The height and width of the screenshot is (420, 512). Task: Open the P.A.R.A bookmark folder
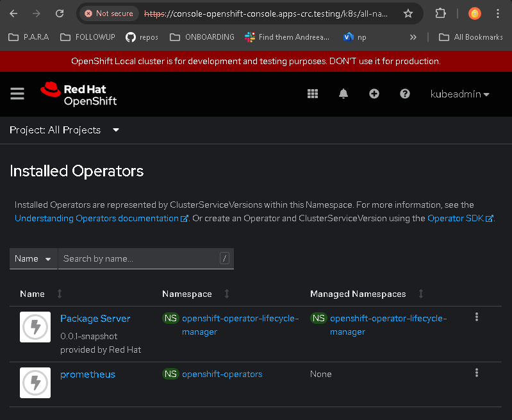click(28, 37)
